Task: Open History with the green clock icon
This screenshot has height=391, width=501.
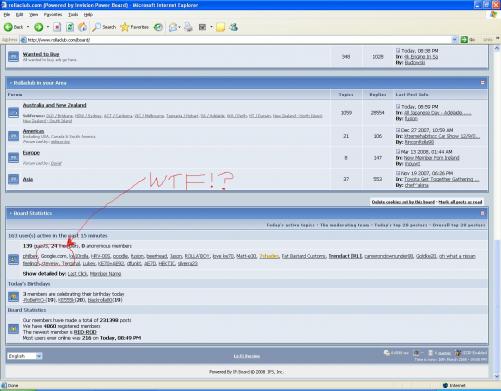Action: click(158, 27)
